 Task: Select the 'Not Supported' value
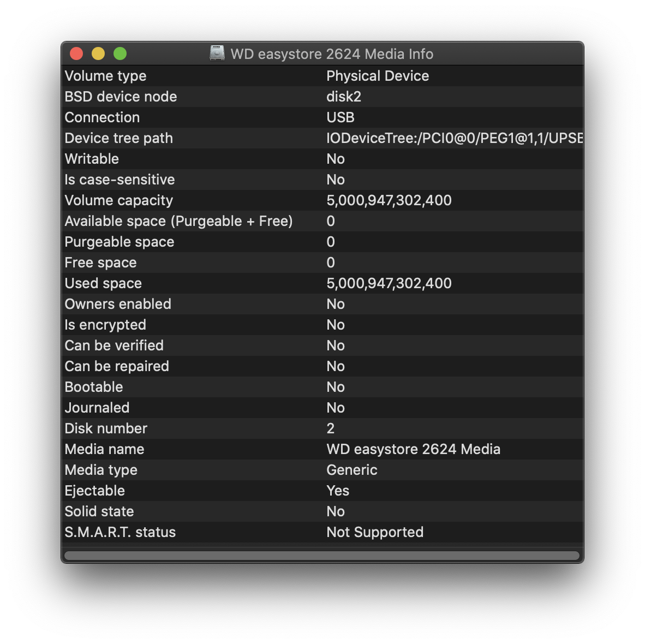click(375, 533)
